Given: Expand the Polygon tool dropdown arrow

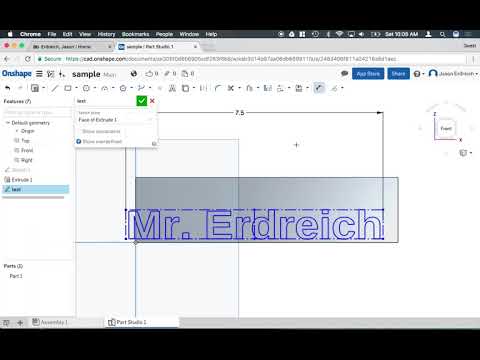Looking at the screenshot, I should click(x=131, y=88).
